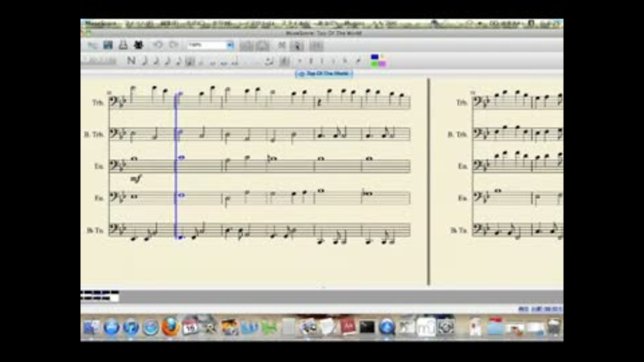Open iCal calendar from the dock

[x=190, y=327]
